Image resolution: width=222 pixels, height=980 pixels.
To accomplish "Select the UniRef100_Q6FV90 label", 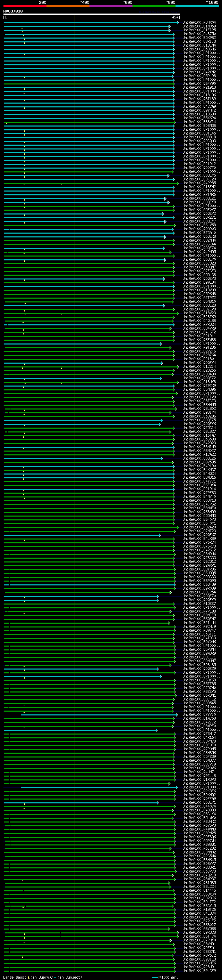I will point(199,84).
